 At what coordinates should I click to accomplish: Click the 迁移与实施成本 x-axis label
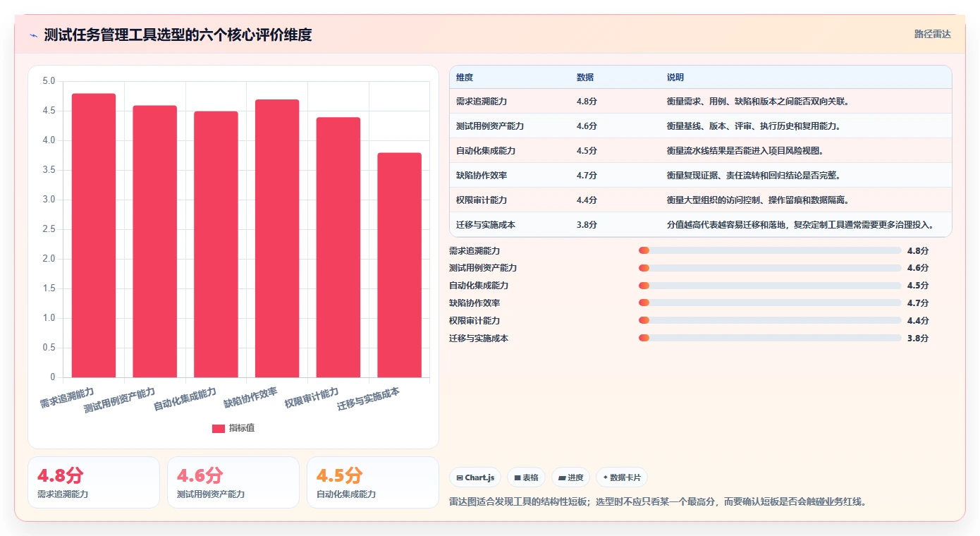point(369,399)
